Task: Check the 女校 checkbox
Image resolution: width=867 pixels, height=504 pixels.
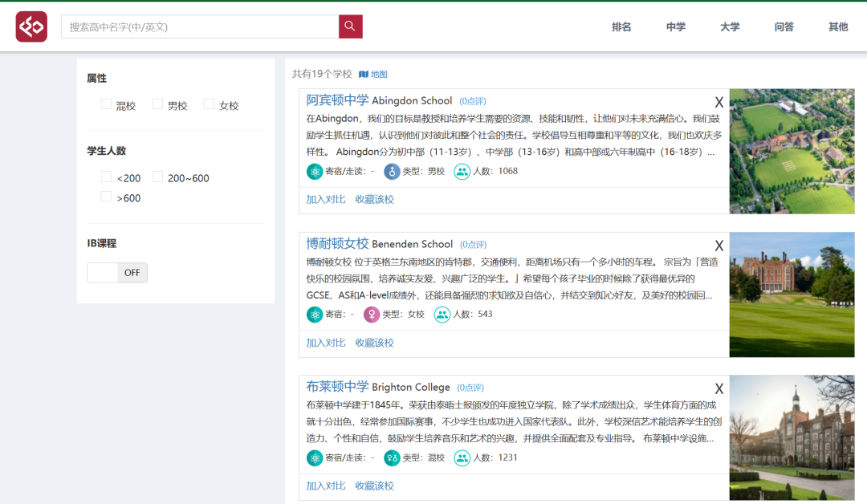Action: point(209,104)
